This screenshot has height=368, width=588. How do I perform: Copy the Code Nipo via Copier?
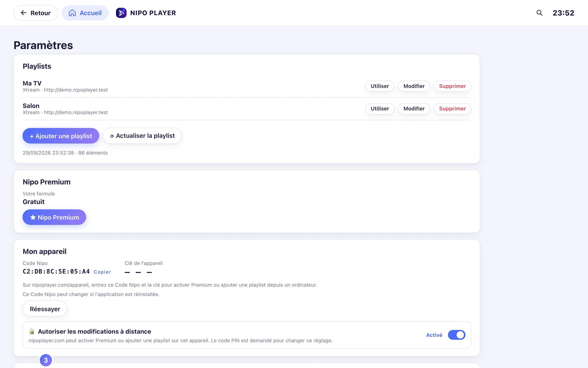[x=102, y=272]
